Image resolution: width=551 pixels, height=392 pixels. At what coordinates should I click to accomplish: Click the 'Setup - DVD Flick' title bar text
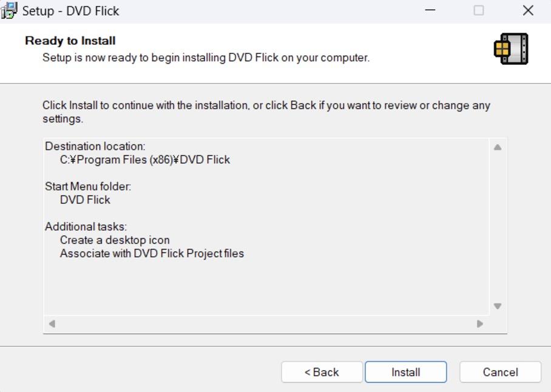pyautogui.click(x=70, y=11)
